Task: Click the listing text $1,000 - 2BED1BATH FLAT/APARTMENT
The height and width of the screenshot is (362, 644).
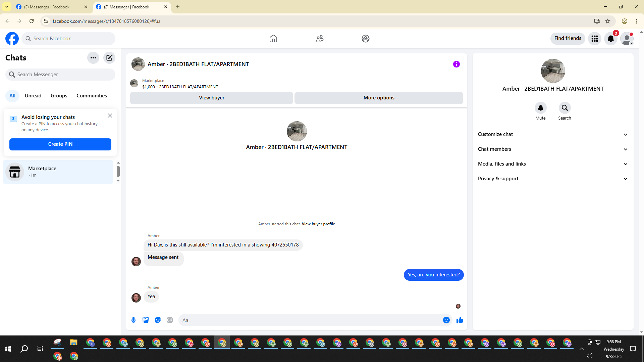Action: tap(180, 87)
